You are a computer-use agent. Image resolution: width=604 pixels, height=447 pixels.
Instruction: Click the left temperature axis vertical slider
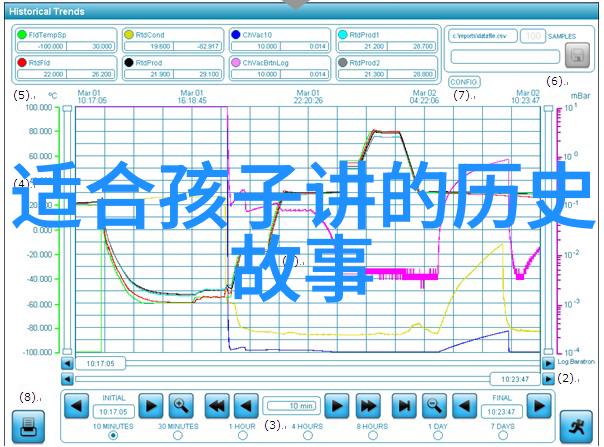tap(67, 230)
